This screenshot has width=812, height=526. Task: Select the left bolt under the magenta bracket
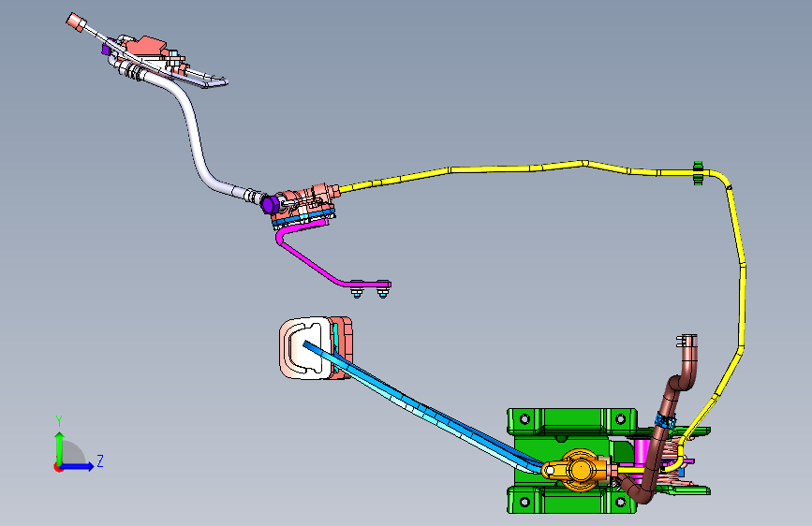click(356, 291)
